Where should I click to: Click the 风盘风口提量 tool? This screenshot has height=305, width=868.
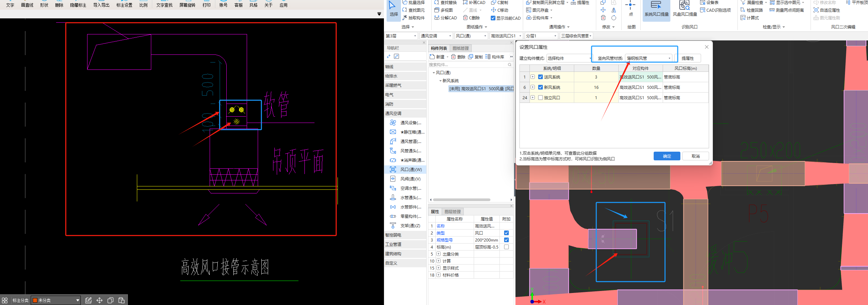pyautogui.click(x=685, y=9)
